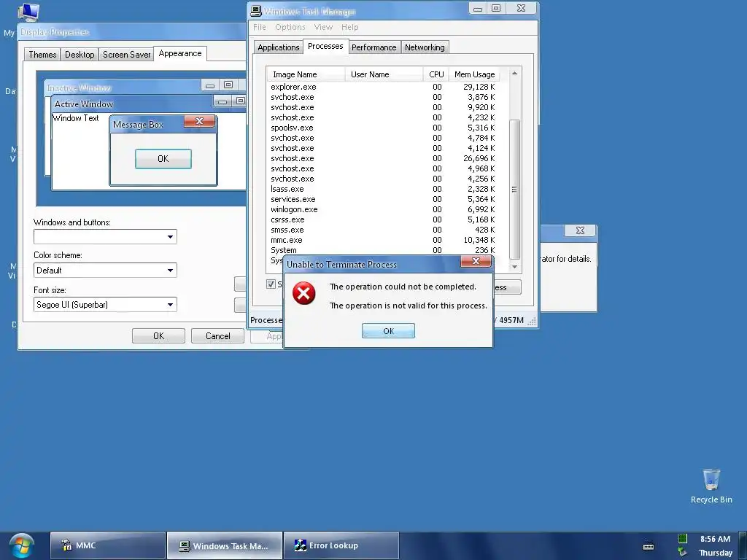This screenshot has width=747, height=560.
Task: Switch to the Performance tab
Action: click(374, 47)
